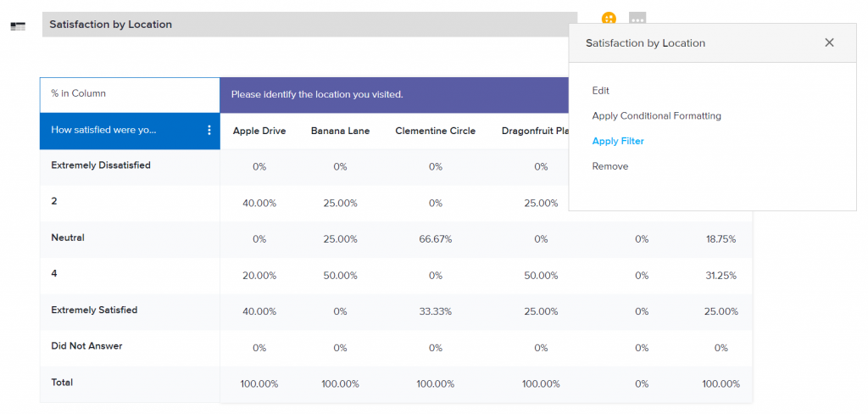This screenshot has width=868, height=414.
Task: Close the Satisfaction by Location popup
Action: pos(829,42)
